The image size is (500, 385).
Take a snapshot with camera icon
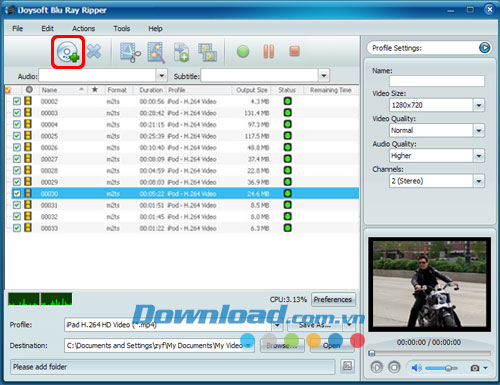(475, 368)
